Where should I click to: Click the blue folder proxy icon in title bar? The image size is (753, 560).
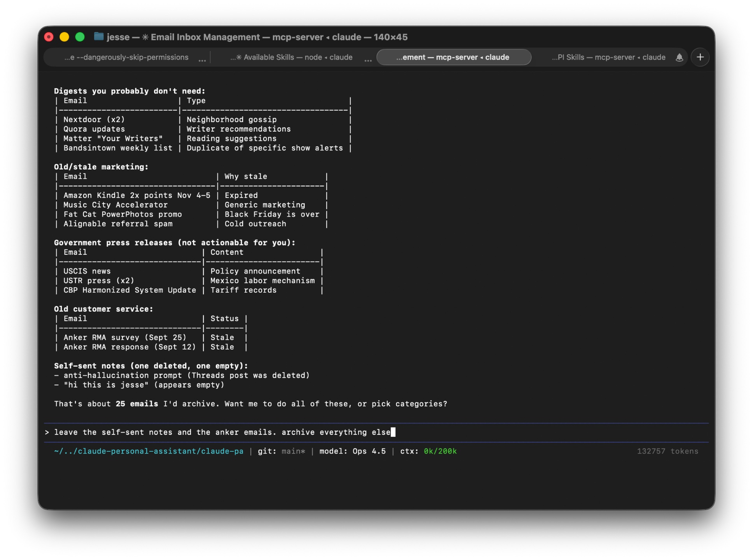click(x=99, y=36)
